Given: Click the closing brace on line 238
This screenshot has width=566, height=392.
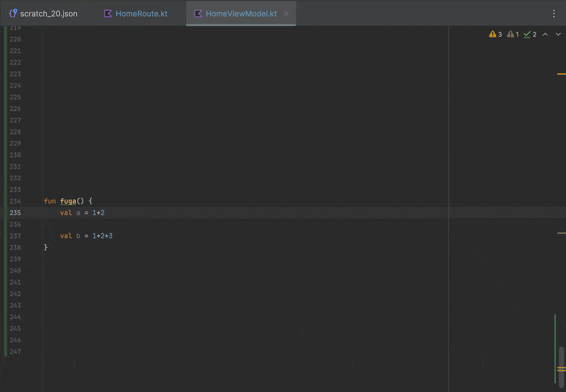Looking at the screenshot, I should (x=46, y=247).
